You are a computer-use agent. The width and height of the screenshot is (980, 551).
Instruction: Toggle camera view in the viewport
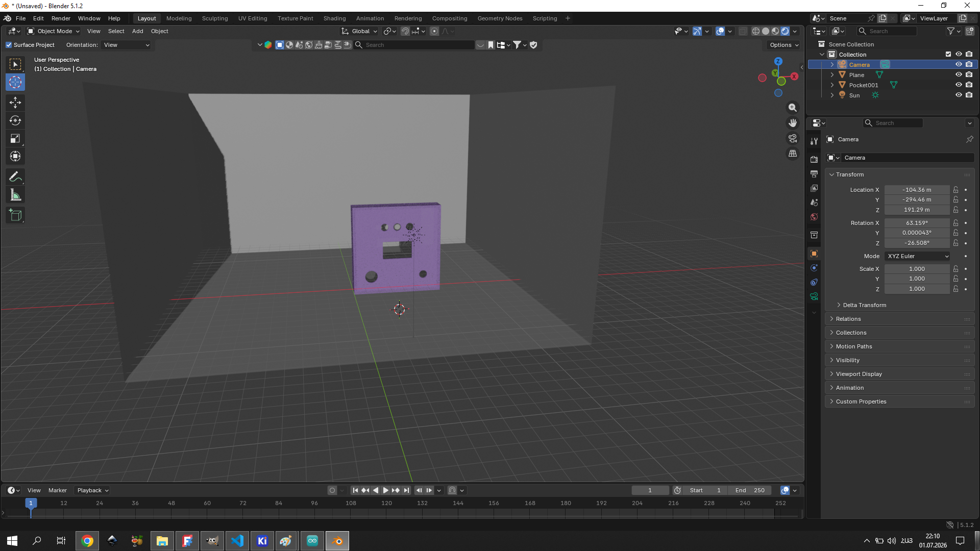coord(793,138)
